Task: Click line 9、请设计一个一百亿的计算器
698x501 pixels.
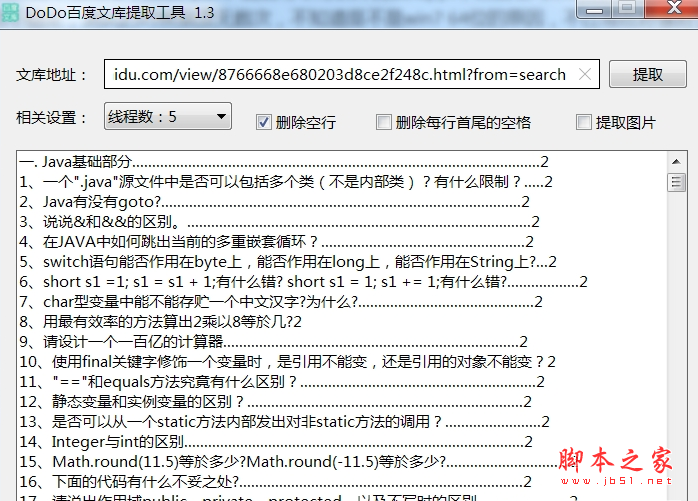Action: (x=273, y=342)
